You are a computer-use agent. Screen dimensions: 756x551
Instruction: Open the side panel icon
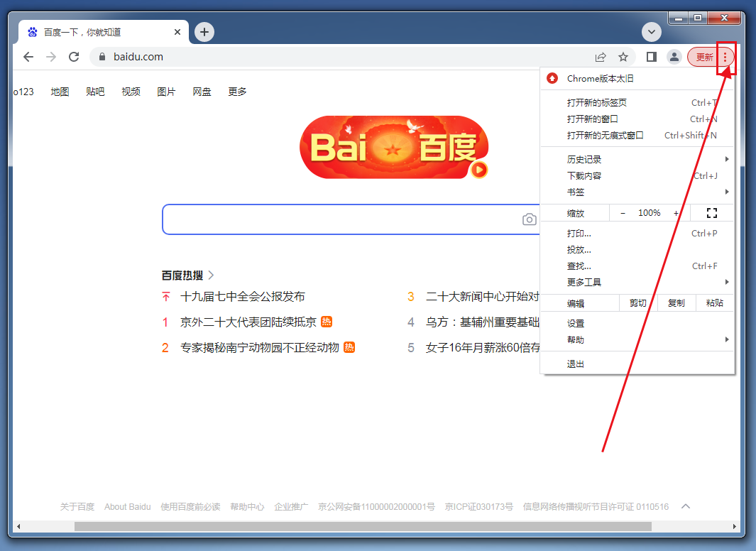652,57
